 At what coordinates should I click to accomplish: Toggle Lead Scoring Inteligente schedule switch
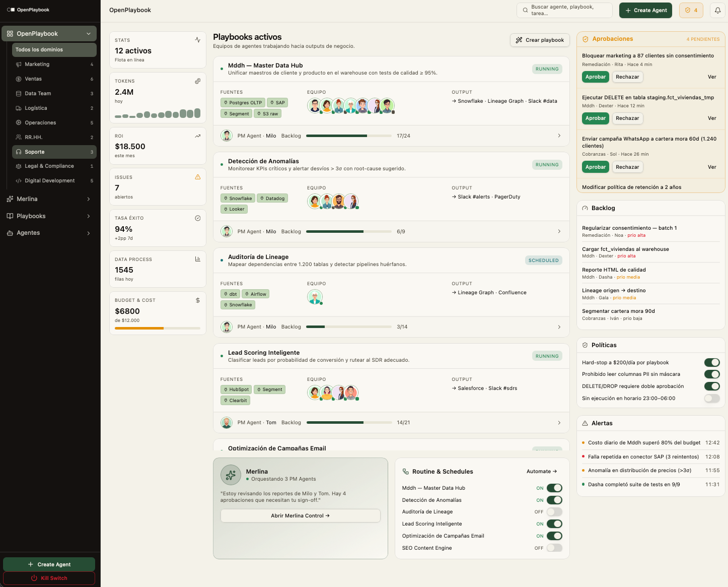[554, 524]
